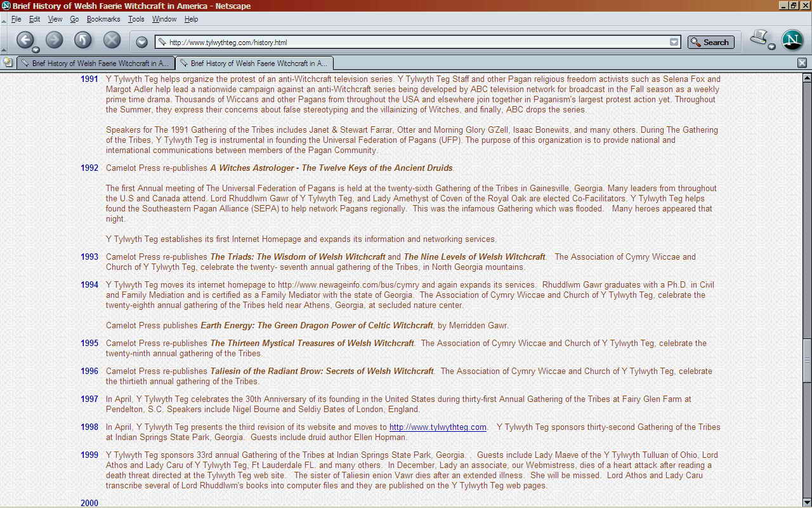The image size is (812, 508).
Task: Click the year 1999 label
Action: pos(89,455)
